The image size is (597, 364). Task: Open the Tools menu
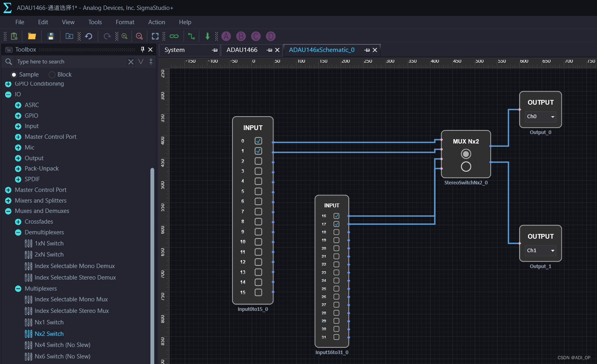(x=95, y=22)
